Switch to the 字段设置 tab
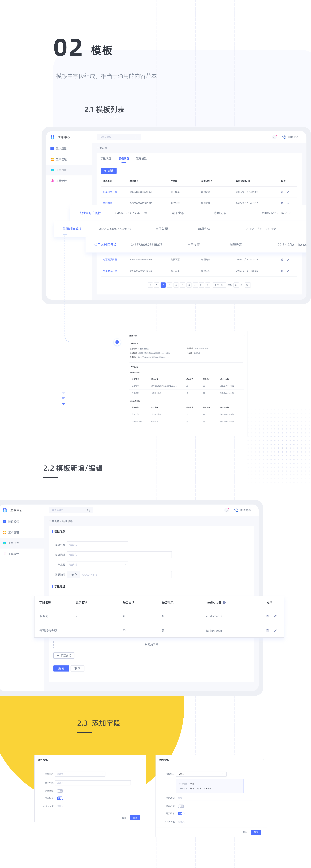Viewport: 311px width, 868px height. pyautogui.click(x=106, y=159)
